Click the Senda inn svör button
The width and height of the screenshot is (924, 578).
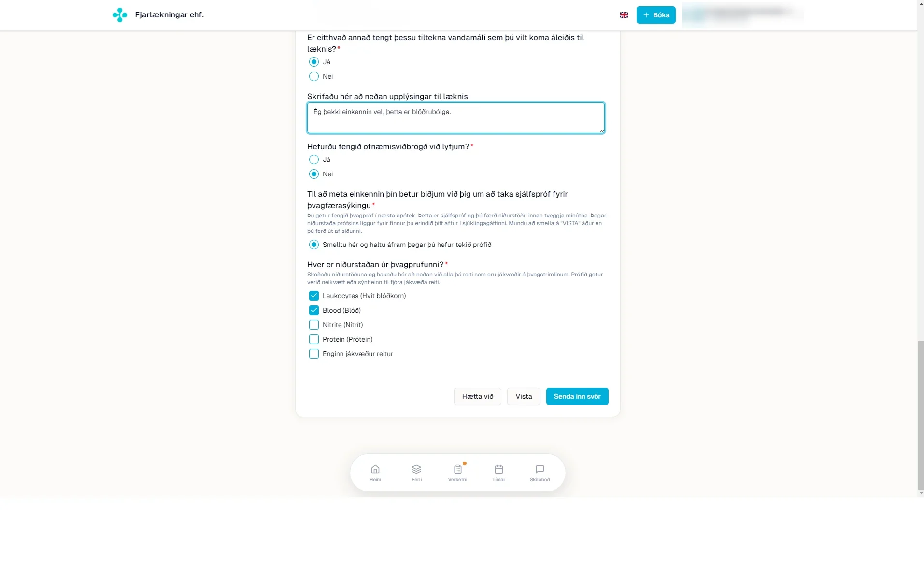click(577, 396)
